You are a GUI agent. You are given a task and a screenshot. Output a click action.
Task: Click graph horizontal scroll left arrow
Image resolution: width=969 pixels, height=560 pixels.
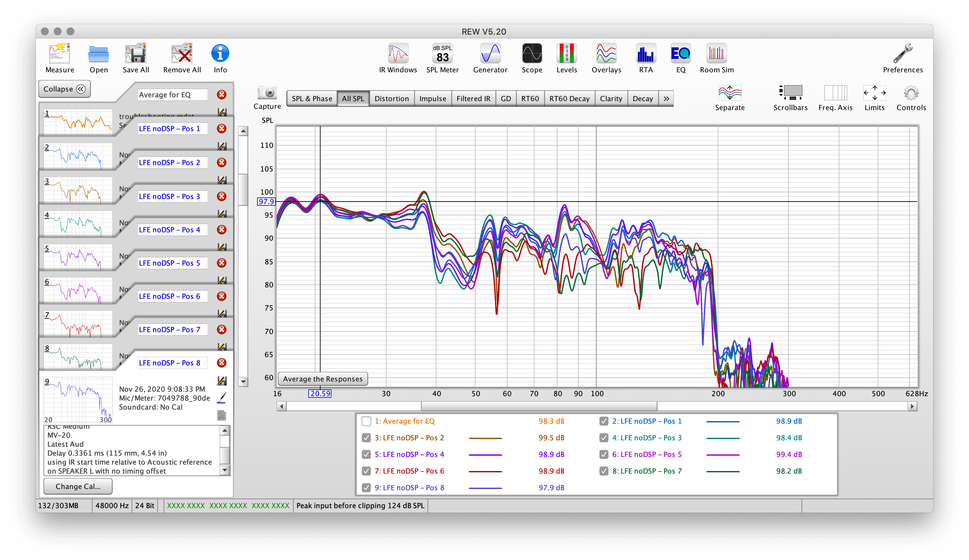[x=281, y=406]
